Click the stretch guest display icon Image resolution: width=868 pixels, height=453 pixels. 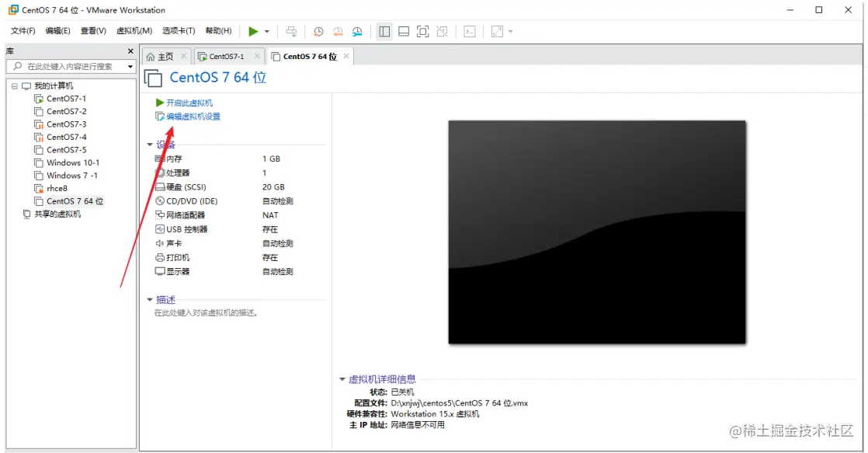pyautogui.click(x=497, y=32)
